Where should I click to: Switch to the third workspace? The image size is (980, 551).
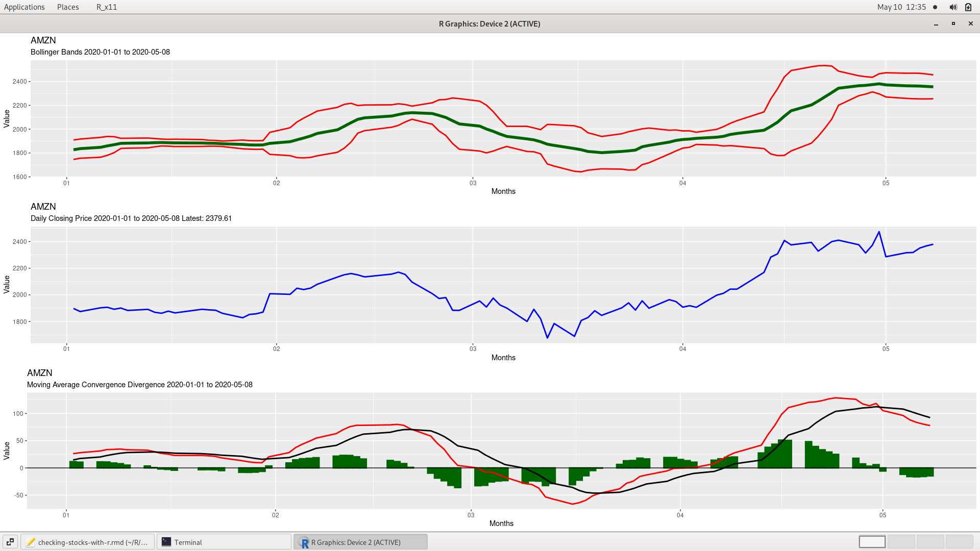(x=930, y=541)
